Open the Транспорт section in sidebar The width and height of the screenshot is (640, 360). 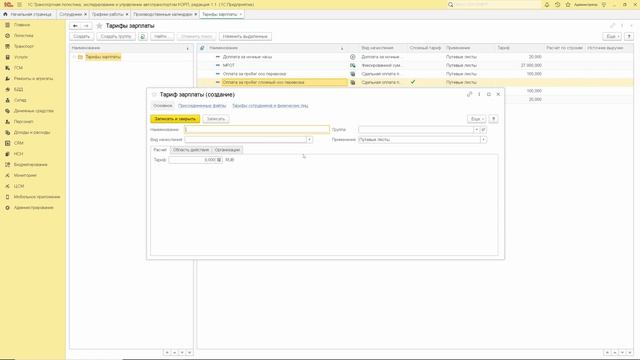[x=23, y=46]
